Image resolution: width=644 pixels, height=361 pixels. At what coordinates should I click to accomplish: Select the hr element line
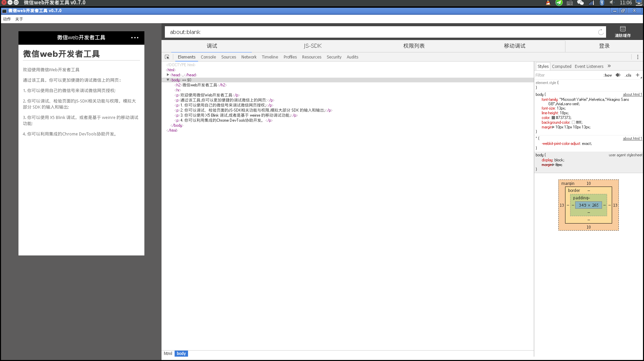pos(178,90)
